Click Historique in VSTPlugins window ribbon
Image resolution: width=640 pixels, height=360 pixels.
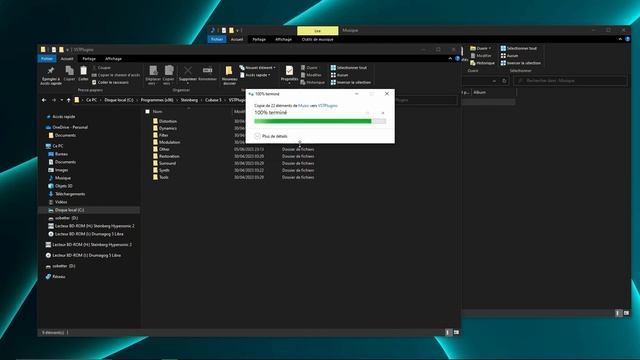click(312, 82)
